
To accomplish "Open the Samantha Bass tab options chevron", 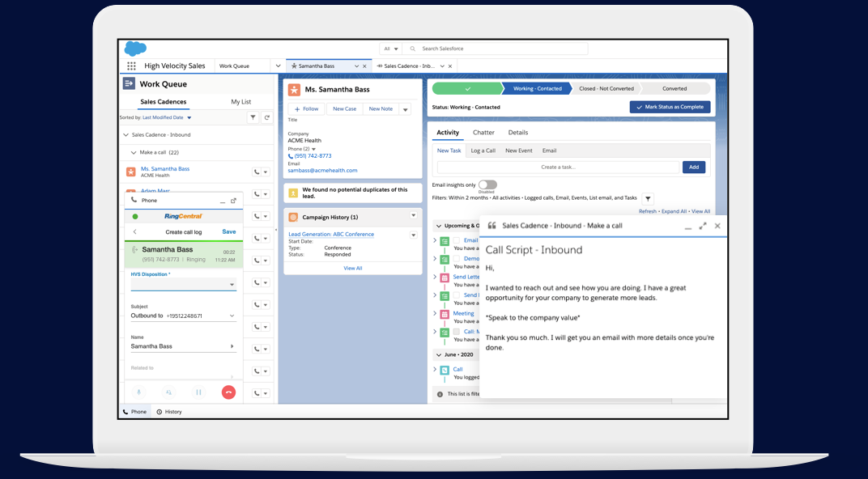I will pos(356,66).
